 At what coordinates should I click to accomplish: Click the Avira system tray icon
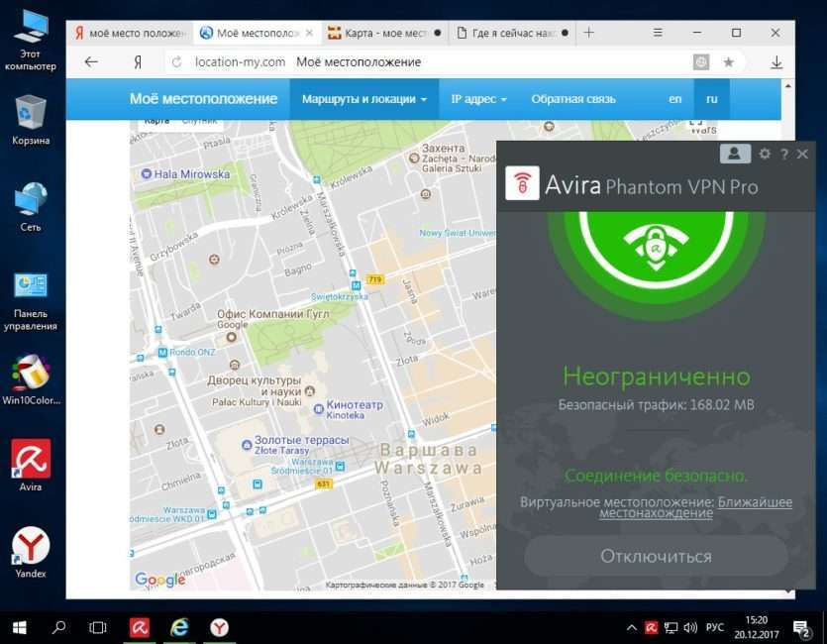(x=652, y=627)
